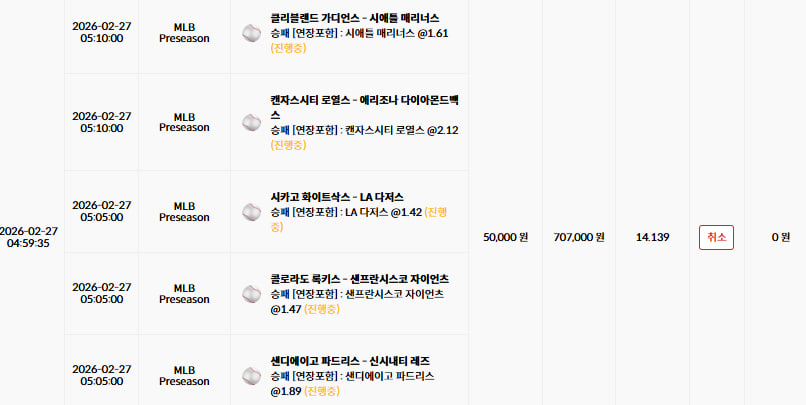Click MLB Preseason league label in first row
806x405 pixels.
point(184,33)
